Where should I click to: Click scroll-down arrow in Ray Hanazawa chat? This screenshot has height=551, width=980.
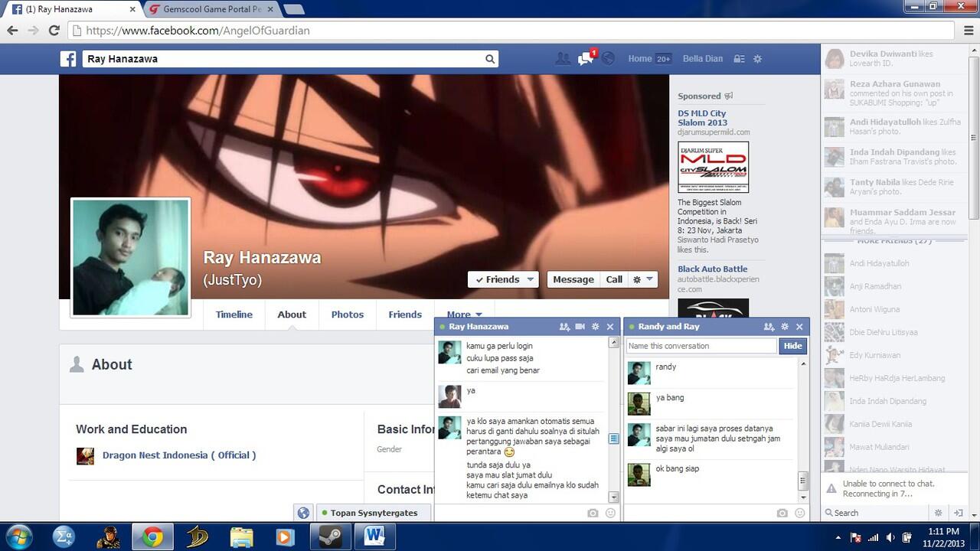[613, 497]
